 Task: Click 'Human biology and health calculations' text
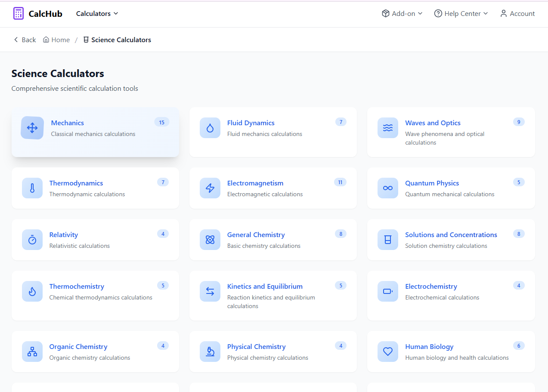pos(457,358)
